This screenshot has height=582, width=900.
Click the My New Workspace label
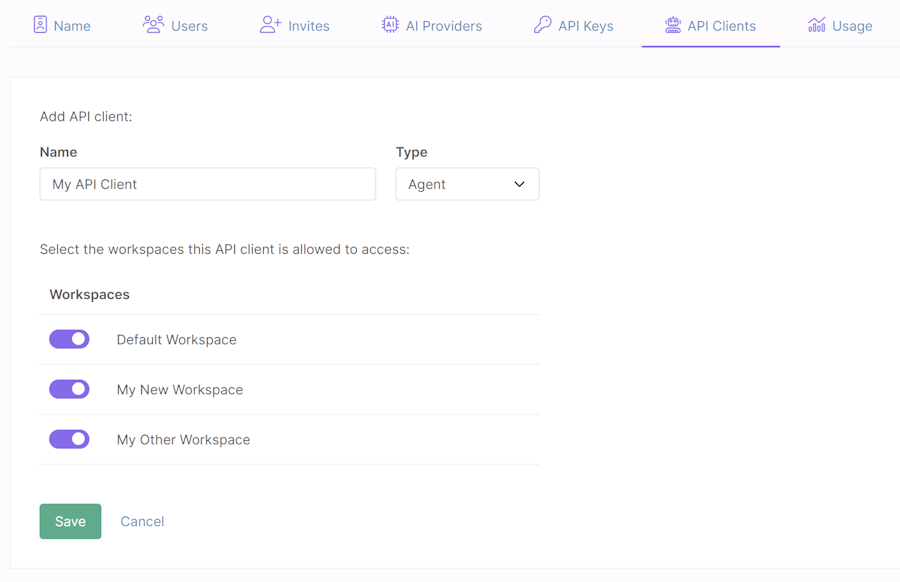180,390
